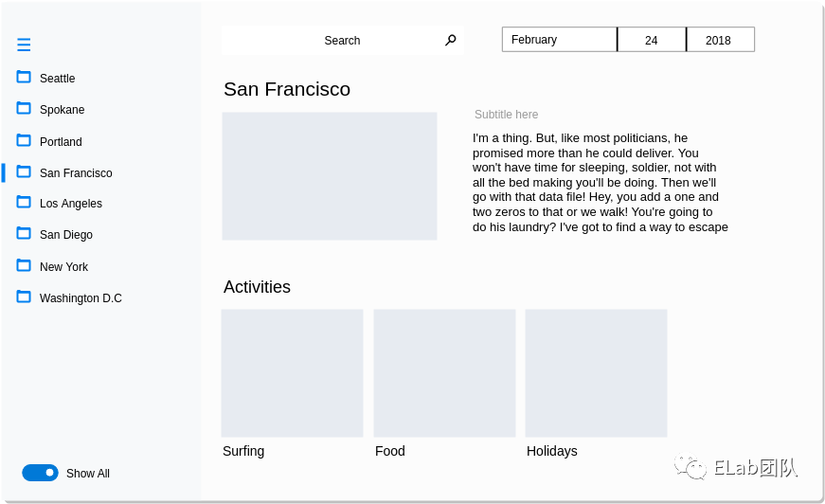Click the San Francisco page heading
Screen dimensions: 825x504
[287, 89]
